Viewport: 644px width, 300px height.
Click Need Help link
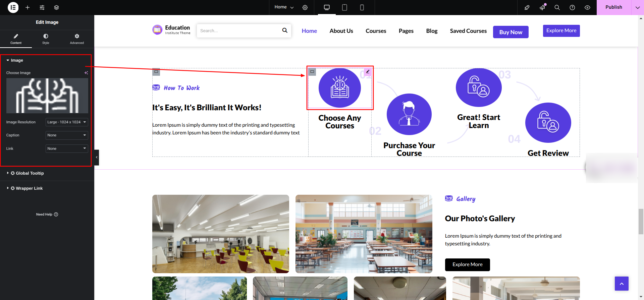(47, 215)
